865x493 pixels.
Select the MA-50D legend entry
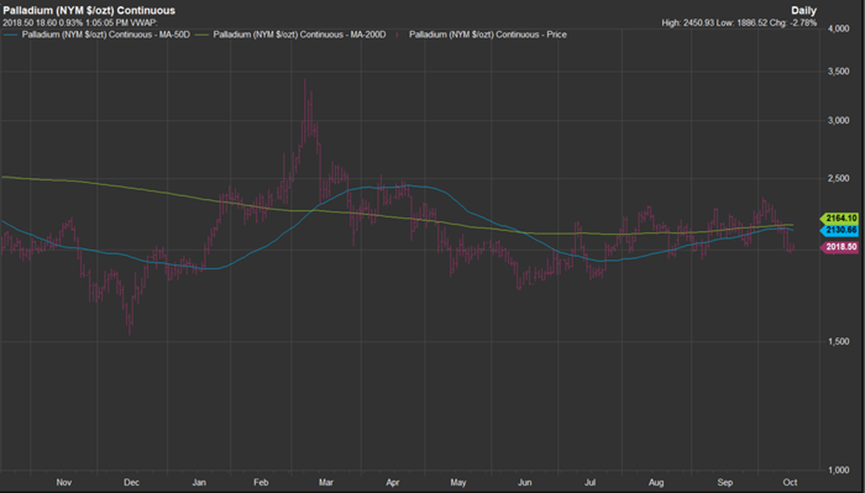(105, 34)
